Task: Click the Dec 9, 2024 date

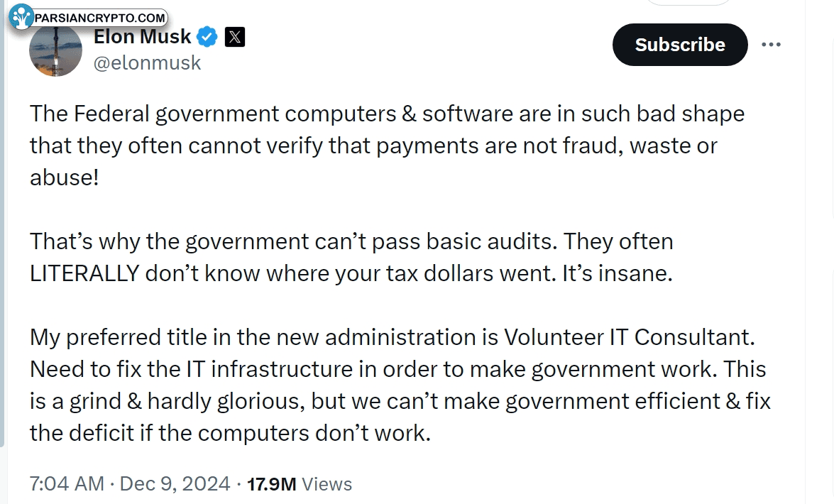Action: [175, 484]
